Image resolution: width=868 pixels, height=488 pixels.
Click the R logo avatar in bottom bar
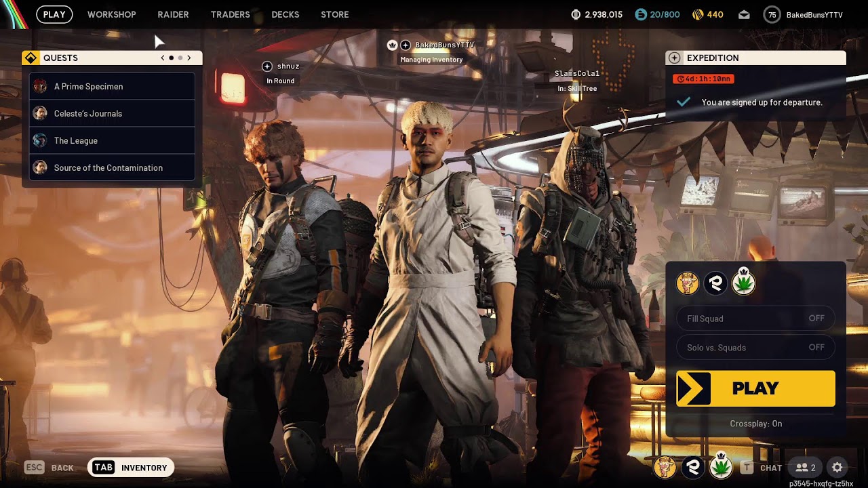click(x=692, y=467)
